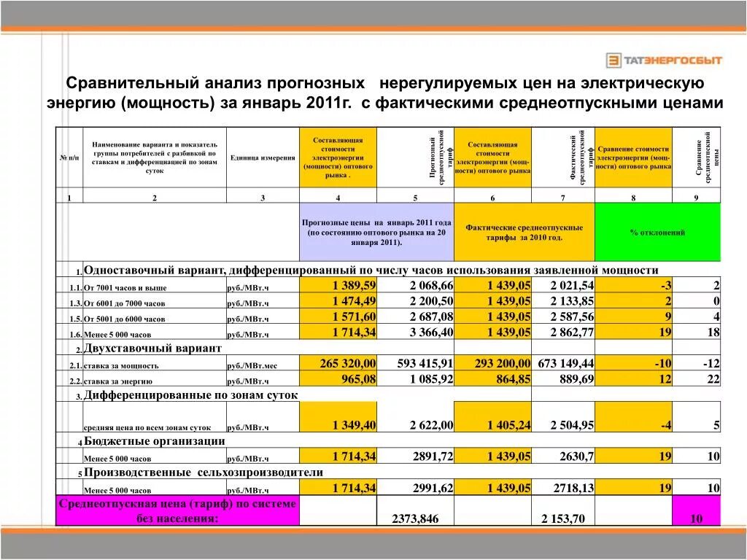The image size is (747, 560).
Task: Click '№ п/п' column header
Action: tap(69, 157)
